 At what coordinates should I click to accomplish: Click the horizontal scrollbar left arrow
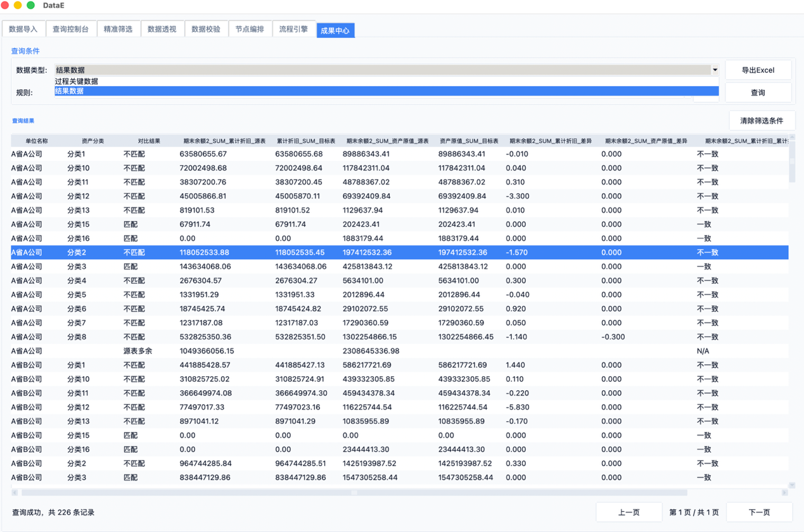coord(15,492)
